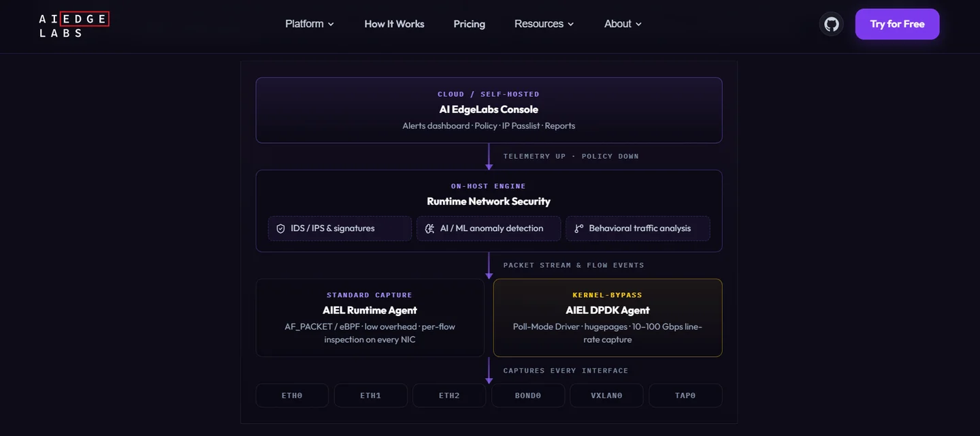Click the PACKET STREAM & FLOW EVENTS label
This screenshot has width=980, height=436.
pos(574,266)
